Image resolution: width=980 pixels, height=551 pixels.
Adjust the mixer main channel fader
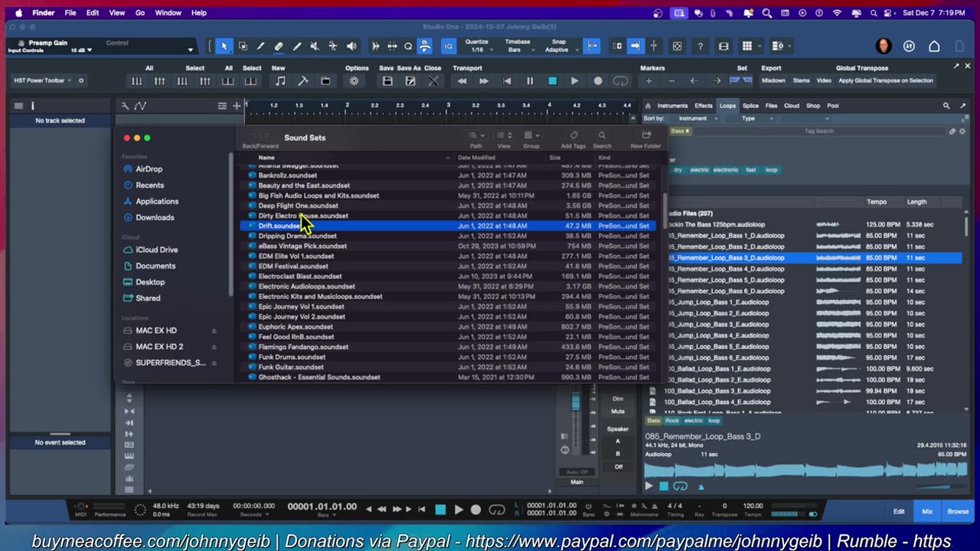(576, 403)
